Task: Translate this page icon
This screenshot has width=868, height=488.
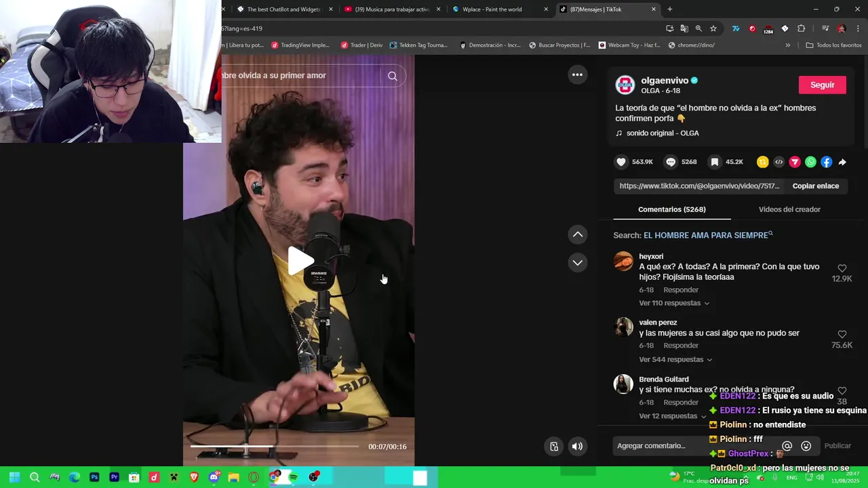Action: coord(684,28)
